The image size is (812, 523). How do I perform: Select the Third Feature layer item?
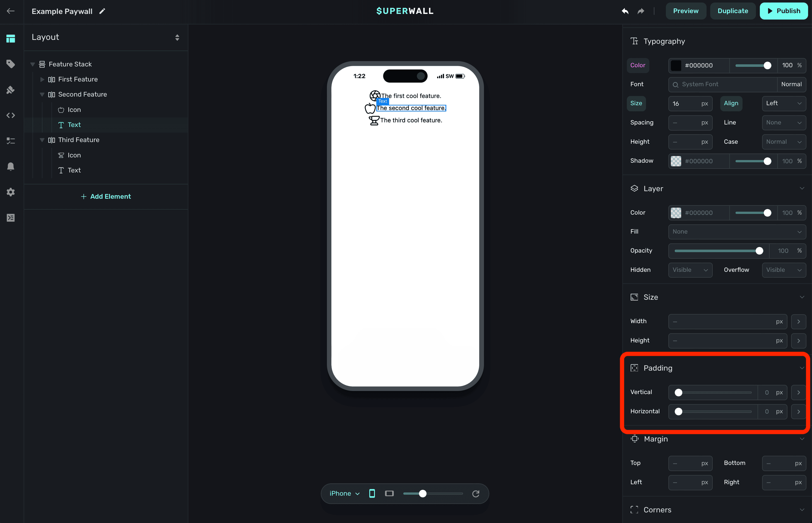pyautogui.click(x=79, y=140)
